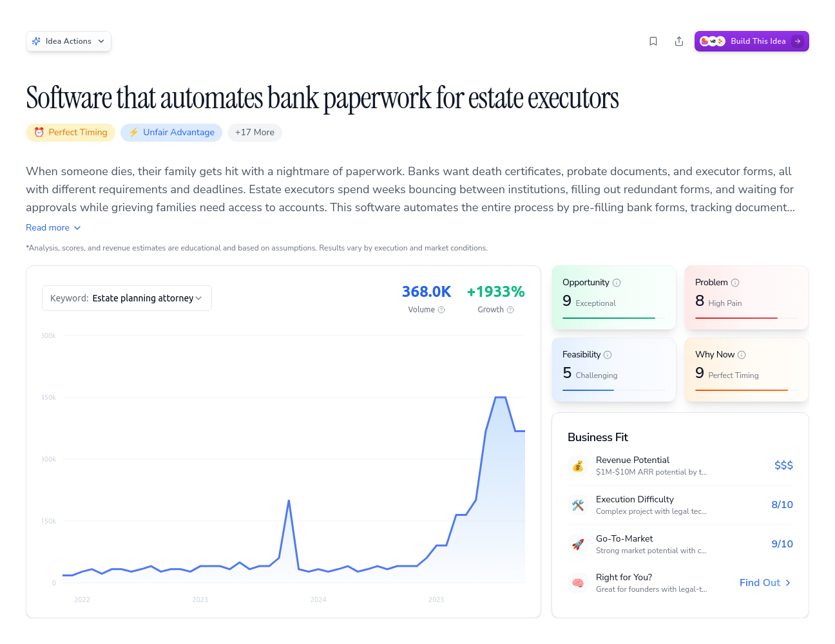Expand the description with Read more
835x644 pixels.
coord(53,227)
